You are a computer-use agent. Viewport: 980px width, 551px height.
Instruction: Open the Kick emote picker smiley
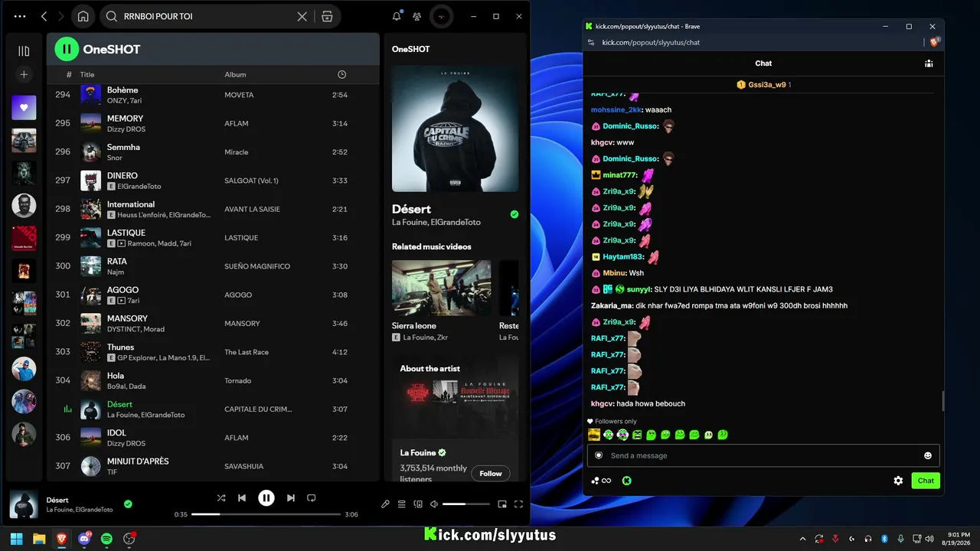[x=928, y=455]
